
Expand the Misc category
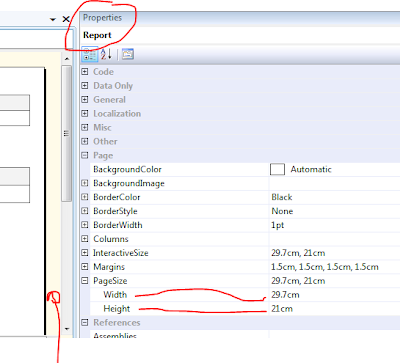tap(85, 127)
